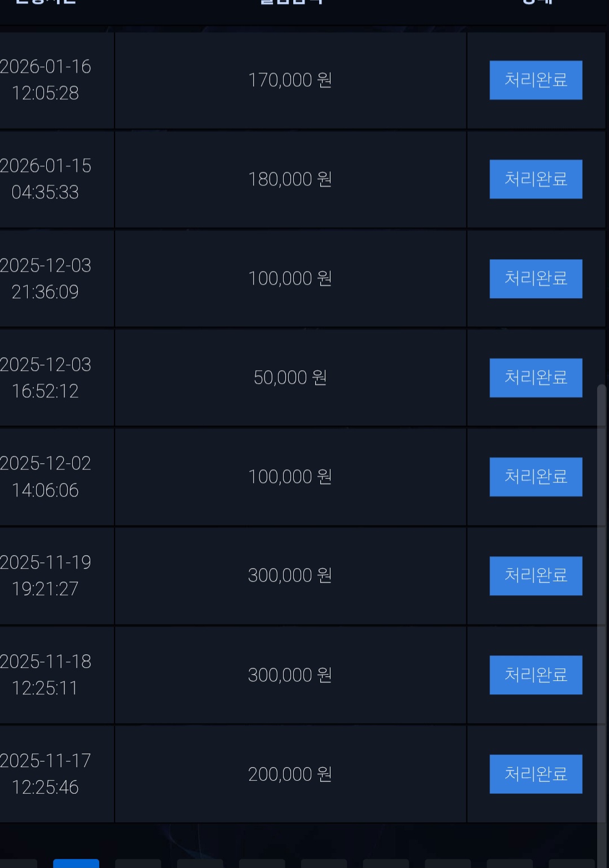Tap 처리완료 button for 2025-12-02 entry
The width and height of the screenshot is (609, 868).
tap(536, 477)
